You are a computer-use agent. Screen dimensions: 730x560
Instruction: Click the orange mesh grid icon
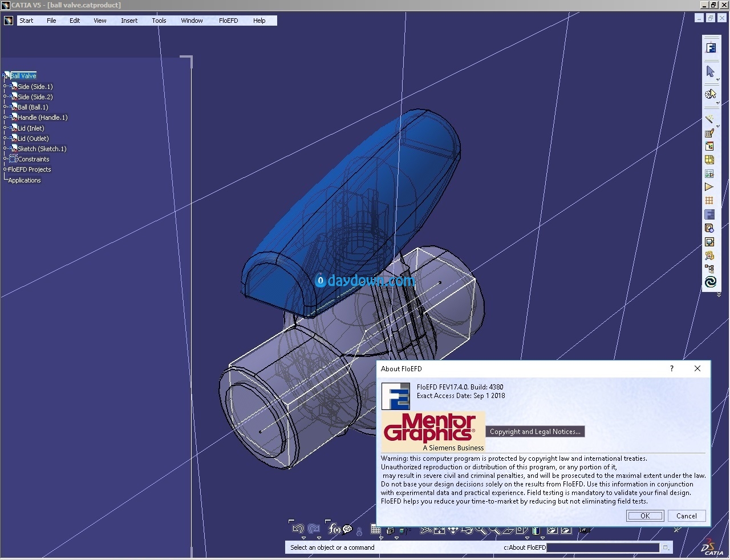click(x=709, y=201)
